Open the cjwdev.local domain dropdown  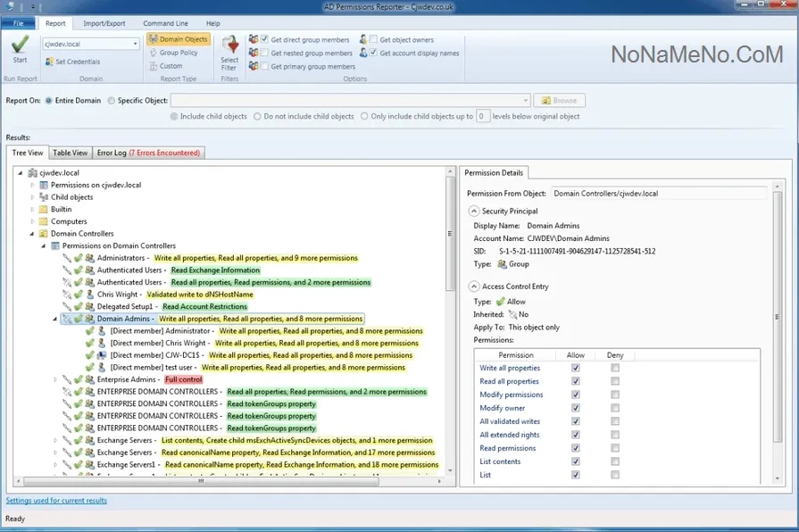[136, 43]
